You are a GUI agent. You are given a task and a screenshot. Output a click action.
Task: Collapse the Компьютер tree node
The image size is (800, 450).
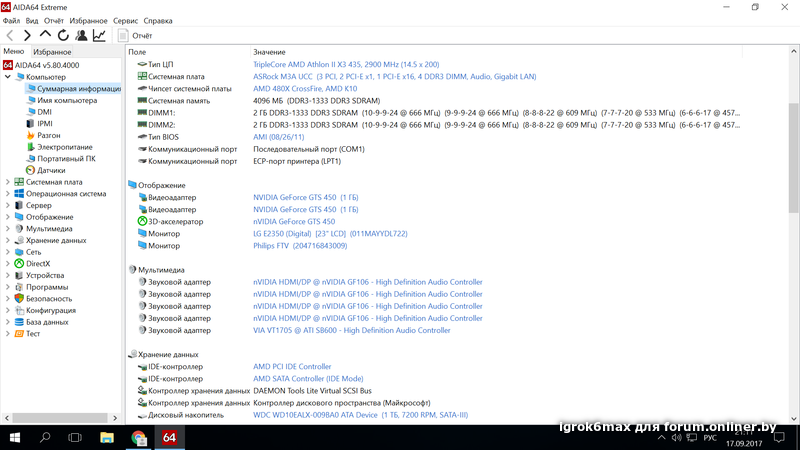click(x=8, y=77)
